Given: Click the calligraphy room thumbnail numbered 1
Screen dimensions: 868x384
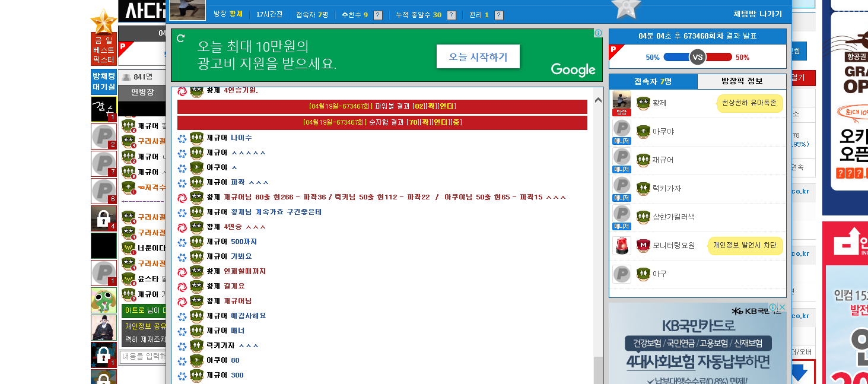Looking at the screenshot, I should (x=104, y=109).
